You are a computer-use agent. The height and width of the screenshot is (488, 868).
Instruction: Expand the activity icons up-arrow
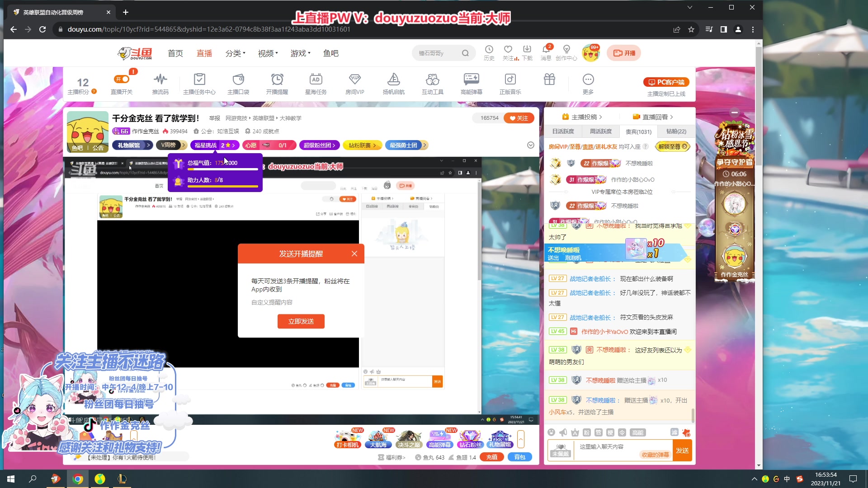tap(521, 439)
